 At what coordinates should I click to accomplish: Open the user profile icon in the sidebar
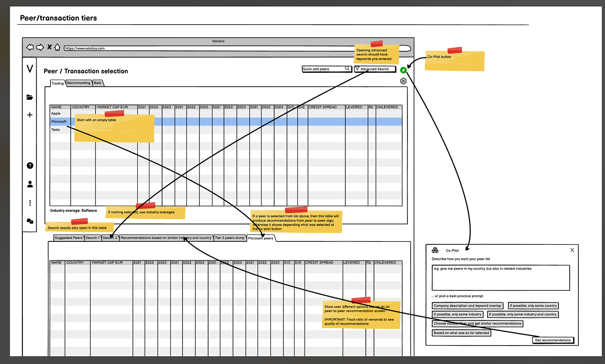tap(30, 184)
